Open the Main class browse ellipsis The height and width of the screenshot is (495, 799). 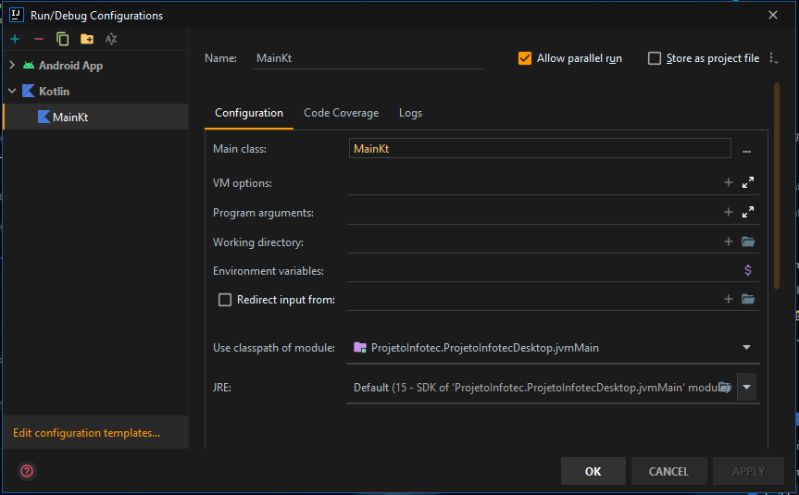coord(746,151)
